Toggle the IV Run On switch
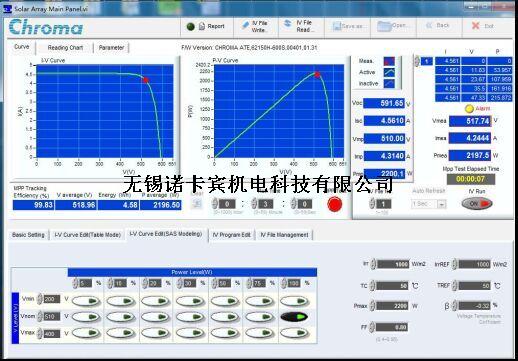The image size is (518, 361). pos(477,203)
